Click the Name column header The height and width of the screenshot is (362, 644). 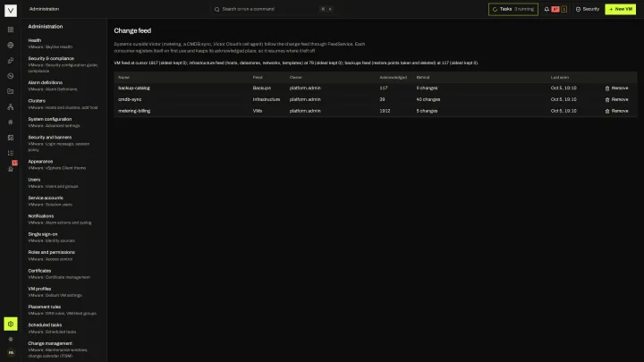click(x=123, y=77)
